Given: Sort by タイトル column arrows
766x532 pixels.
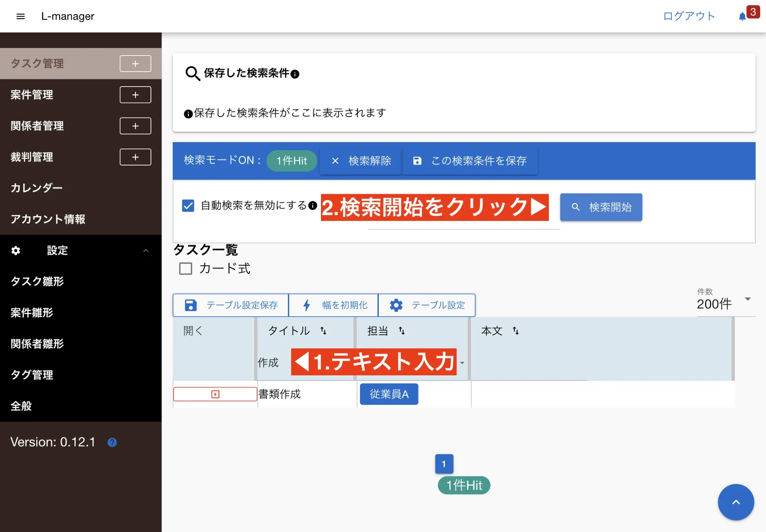Looking at the screenshot, I should pos(324,331).
